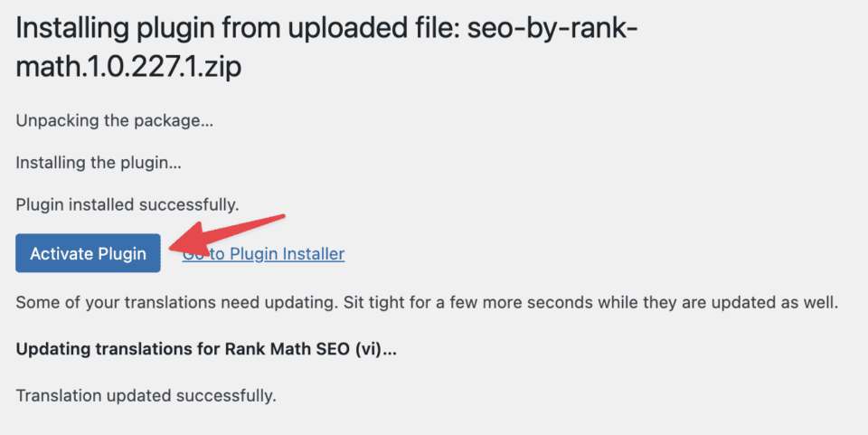The image size is (868, 435).
Task: Select the 'Installing the plugin…' status line
Action: point(99,163)
